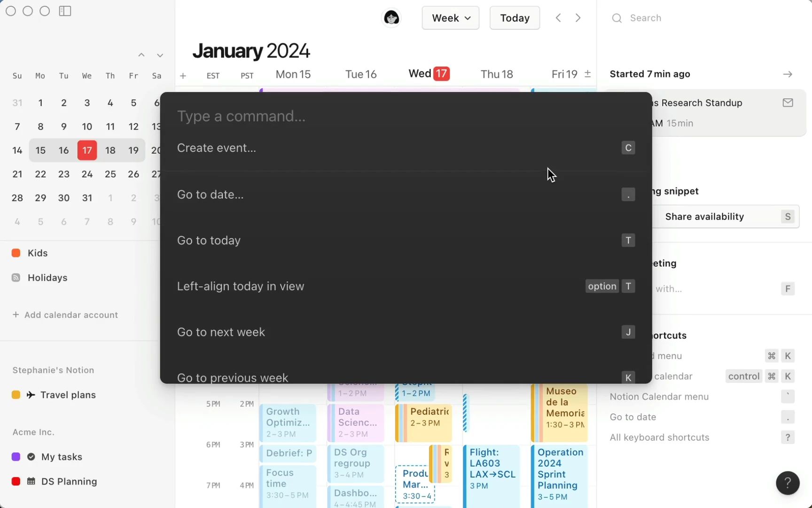Screen dimensions: 812x508
Task: Click the search magnifier icon
Action: 617,18
